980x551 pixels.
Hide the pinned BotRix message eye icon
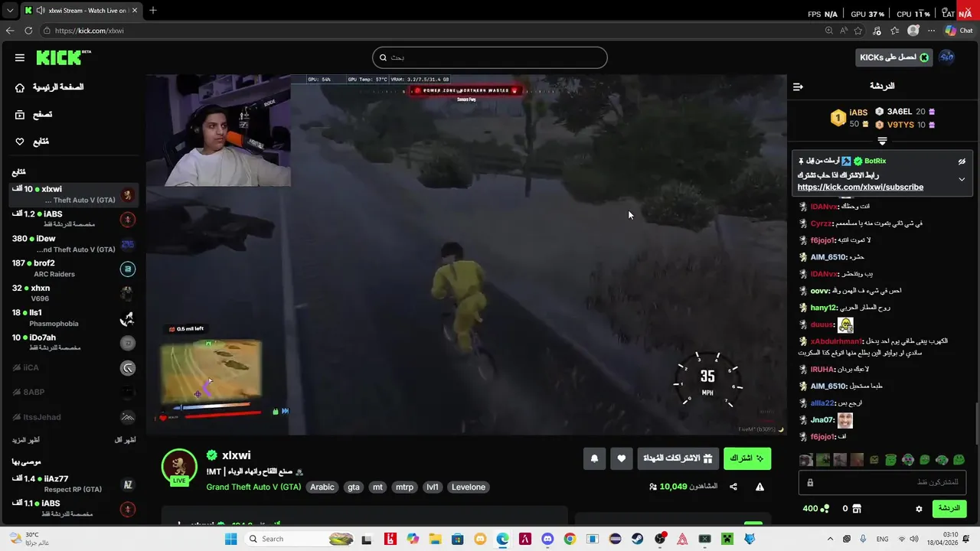962,161
